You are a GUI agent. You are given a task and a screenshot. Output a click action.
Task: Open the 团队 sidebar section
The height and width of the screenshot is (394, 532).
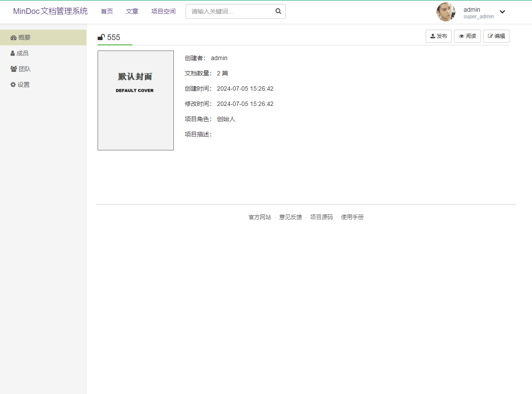(43, 69)
